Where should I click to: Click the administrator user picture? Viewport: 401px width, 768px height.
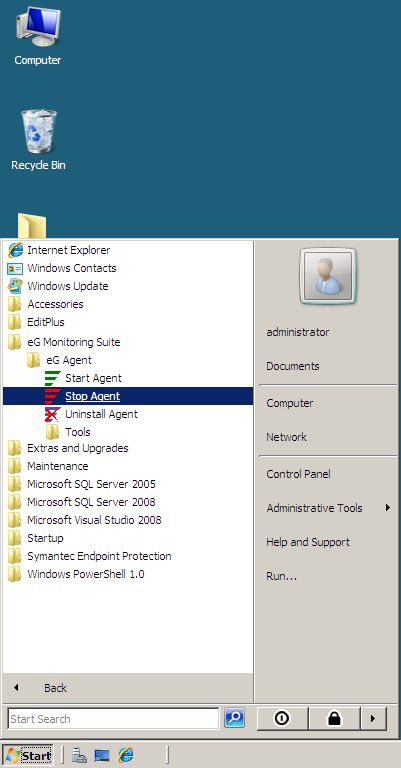click(x=328, y=276)
